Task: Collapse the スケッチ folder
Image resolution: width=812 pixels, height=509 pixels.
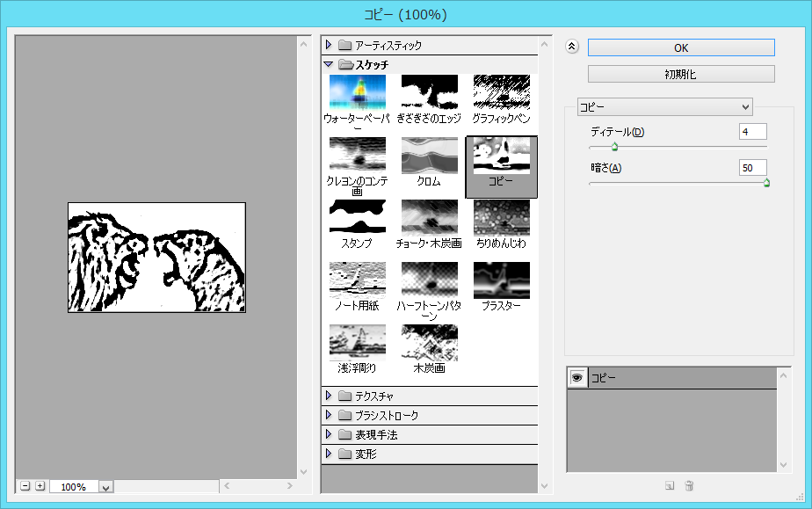Action: pyautogui.click(x=329, y=64)
